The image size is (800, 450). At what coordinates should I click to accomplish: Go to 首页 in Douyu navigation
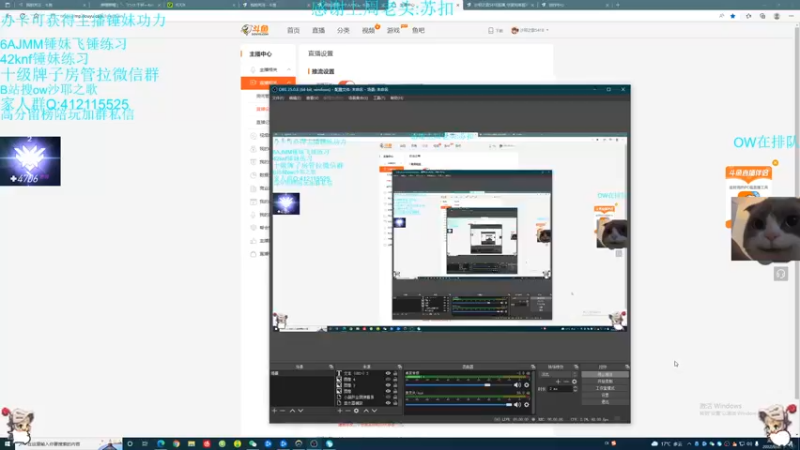click(293, 30)
